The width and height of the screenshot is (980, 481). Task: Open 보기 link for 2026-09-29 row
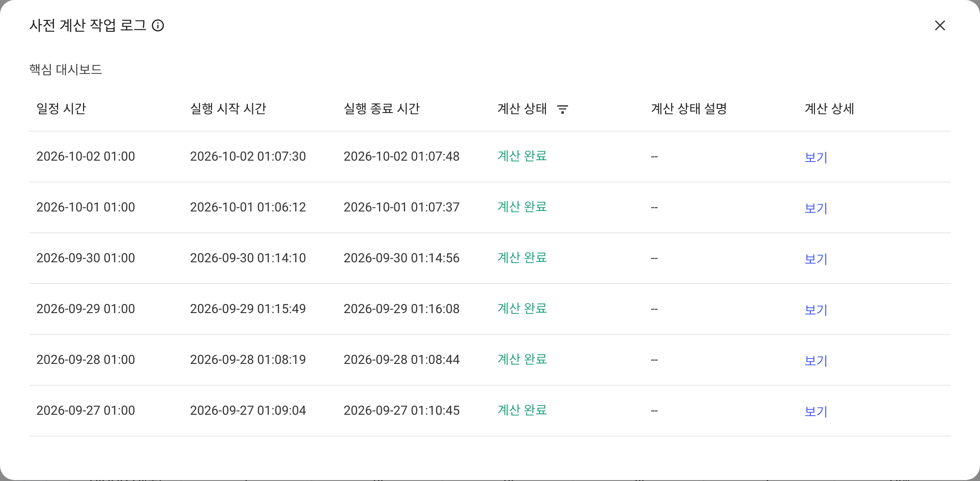pyautogui.click(x=816, y=309)
